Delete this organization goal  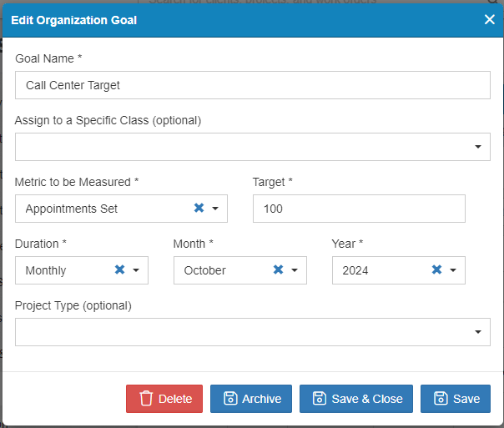point(164,399)
